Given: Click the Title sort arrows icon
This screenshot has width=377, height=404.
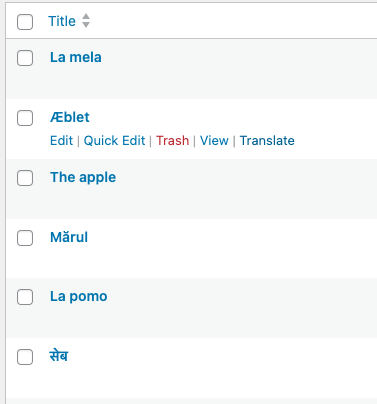Looking at the screenshot, I should point(86,21).
